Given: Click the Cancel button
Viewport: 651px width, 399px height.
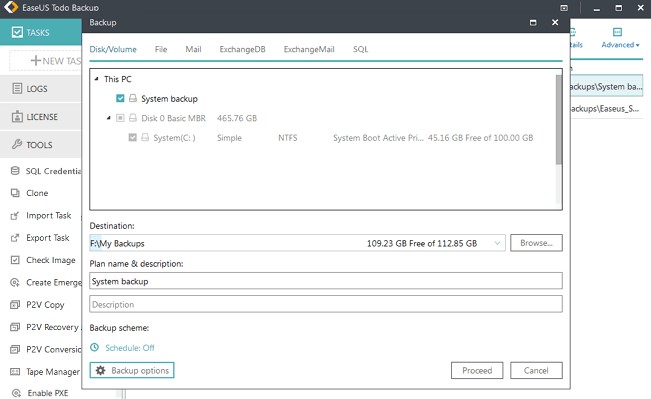Looking at the screenshot, I should click(536, 370).
